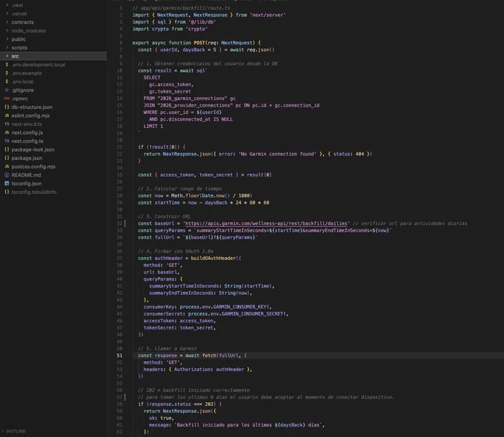The image size is (504, 437).
Task: Place cursor on 'buildOAuthHeader' call
Action: [213, 258]
